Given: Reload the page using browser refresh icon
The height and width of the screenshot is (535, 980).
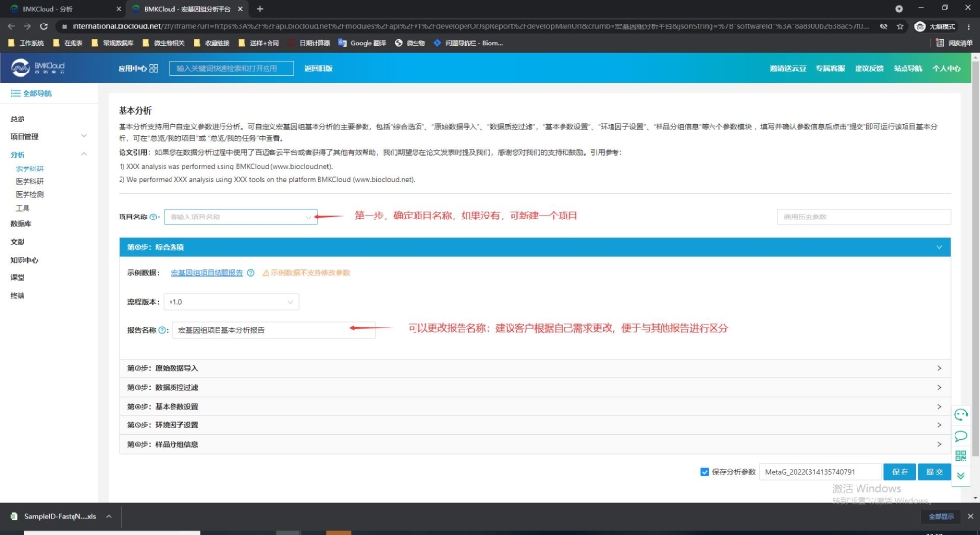Looking at the screenshot, I should click(43, 26).
